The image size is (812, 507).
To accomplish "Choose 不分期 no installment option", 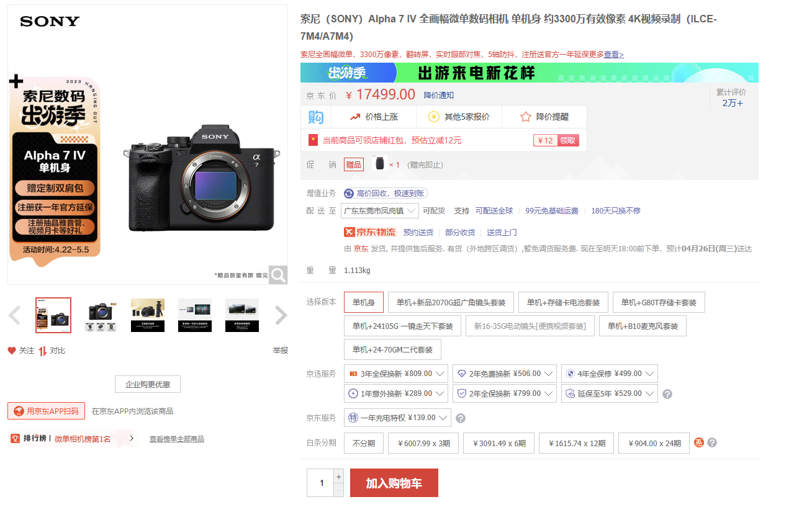I will [364, 443].
